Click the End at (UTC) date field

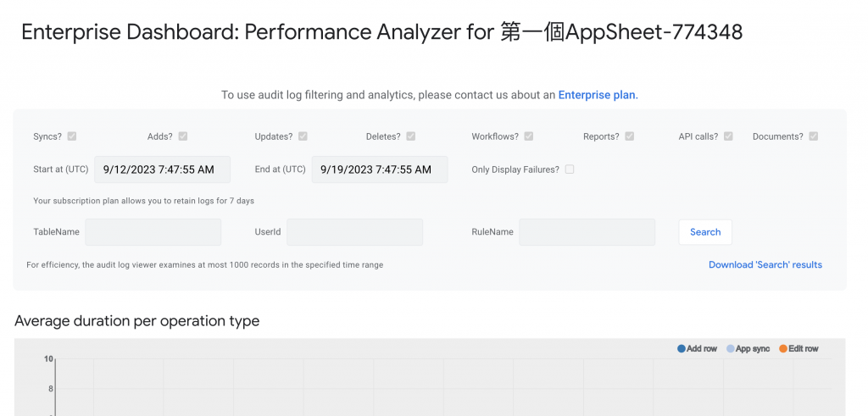click(380, 169)
